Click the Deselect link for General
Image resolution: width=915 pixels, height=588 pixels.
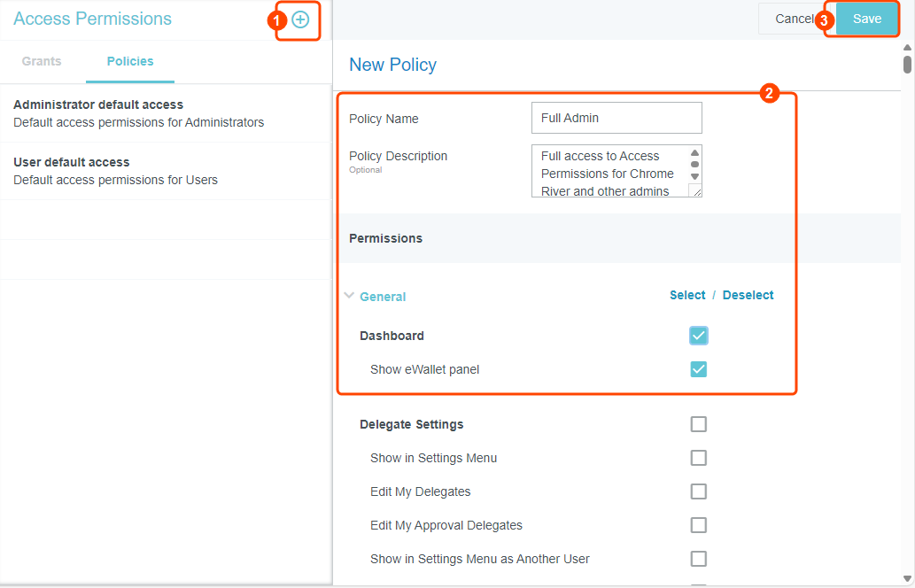click(x=748, y=294)
